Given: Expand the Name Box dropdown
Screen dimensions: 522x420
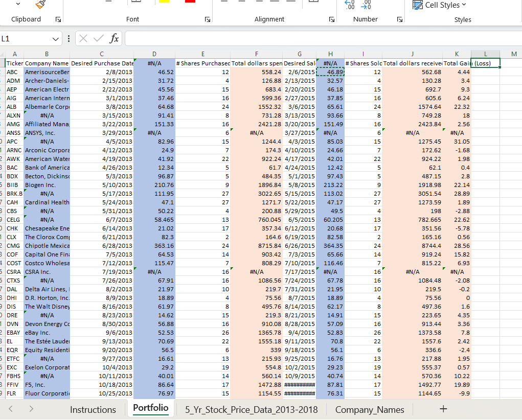Looking at the screenshot, I should pos(55,39).
